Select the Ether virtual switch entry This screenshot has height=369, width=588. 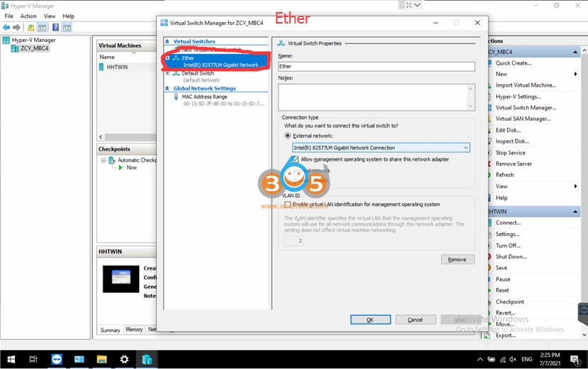(217, 61)
